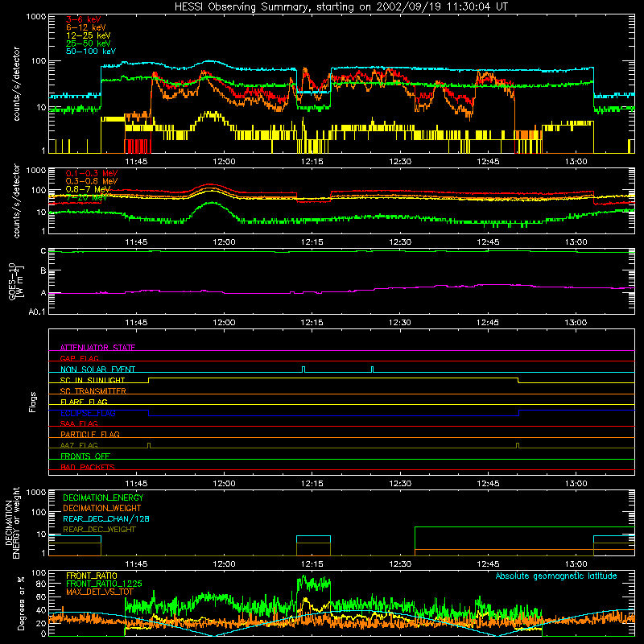Click the '6-12 keV' legend label

coord(86,27)
